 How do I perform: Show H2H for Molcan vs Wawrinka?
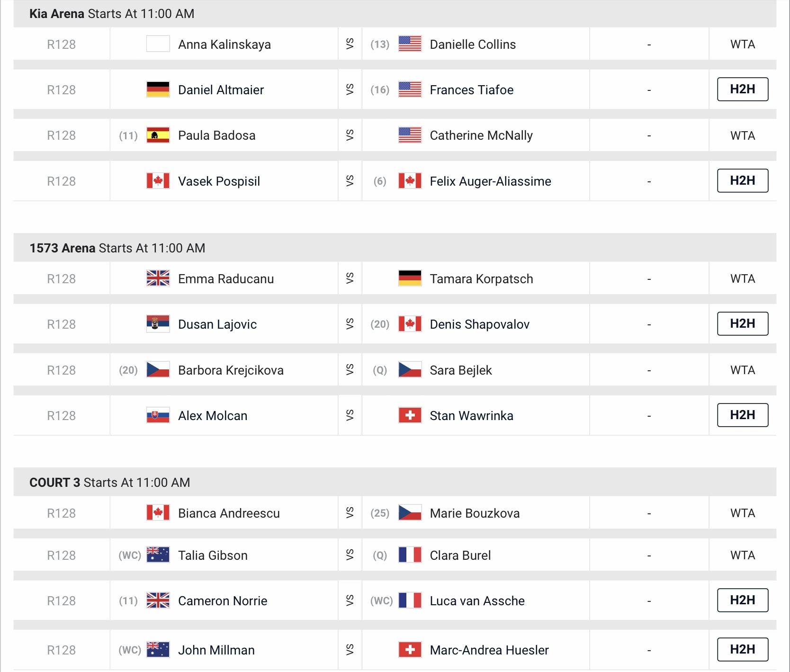click(x=742, y=415)
